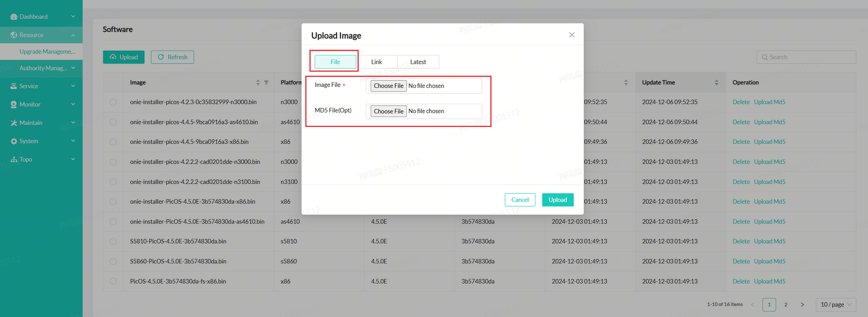Image resolution: width=868 pixels, height=317 pixels.
Task: Select the n3000 4.2.3 image radio
Action: pos(113,102)
